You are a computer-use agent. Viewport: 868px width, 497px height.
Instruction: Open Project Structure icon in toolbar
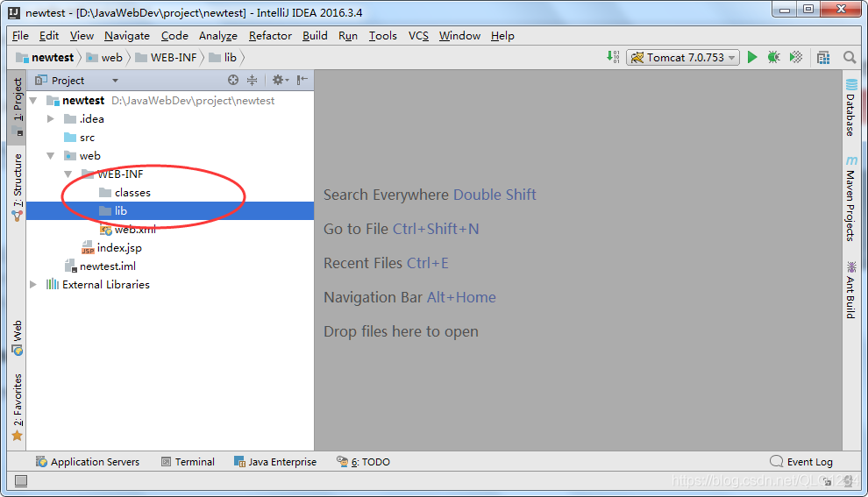click(823, 57)
